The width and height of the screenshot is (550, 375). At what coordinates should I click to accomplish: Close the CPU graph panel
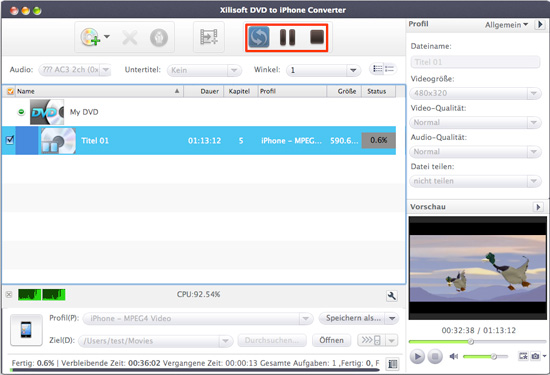tap(9, 294)
